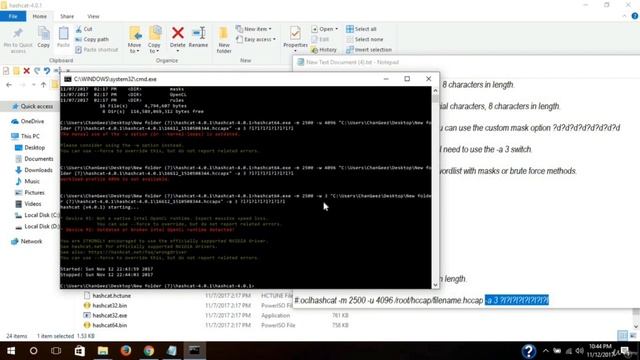Click cmd window scrollbar up arrow
Viewport: 640px width, 360px height.
coord(435,90)
